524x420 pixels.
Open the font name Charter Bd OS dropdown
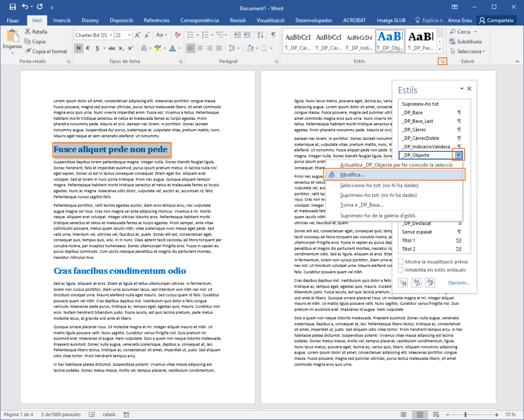(111, 35)
